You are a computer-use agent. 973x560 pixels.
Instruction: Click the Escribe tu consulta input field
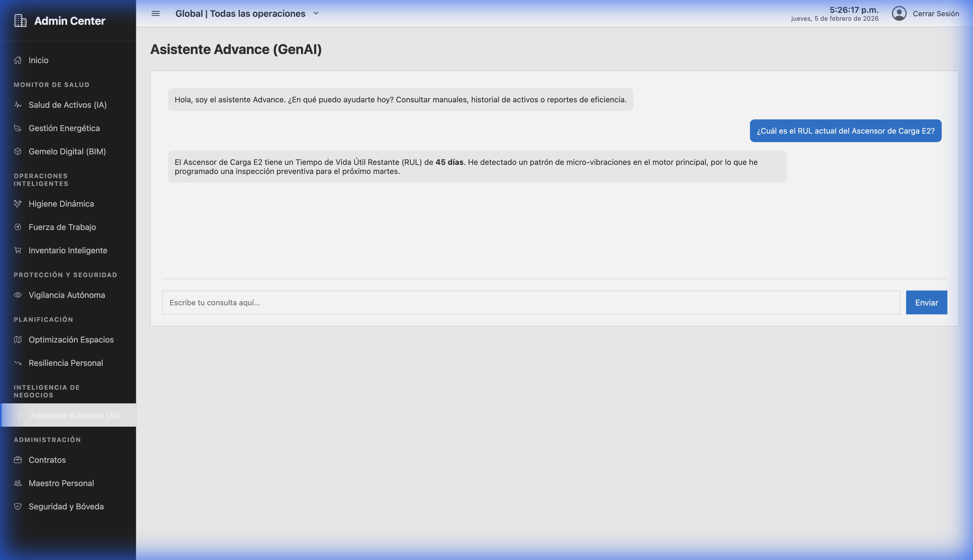click(x=531, y=302)
